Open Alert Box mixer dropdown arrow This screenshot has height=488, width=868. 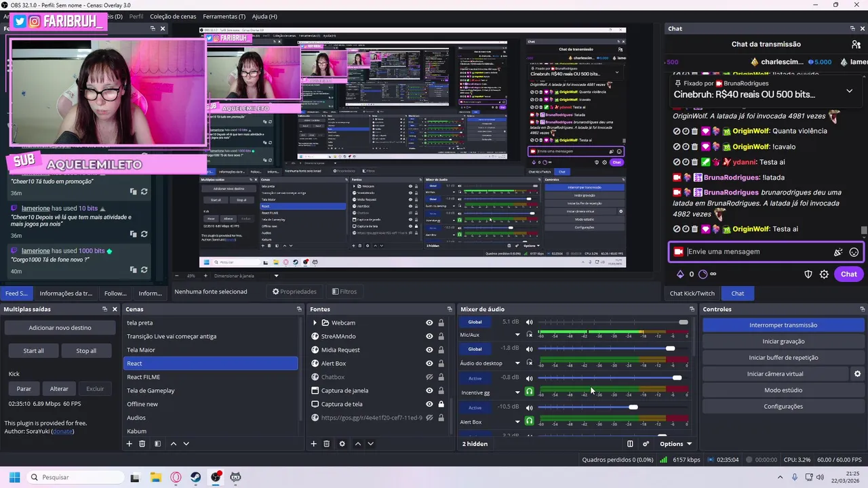pos(517,422)
